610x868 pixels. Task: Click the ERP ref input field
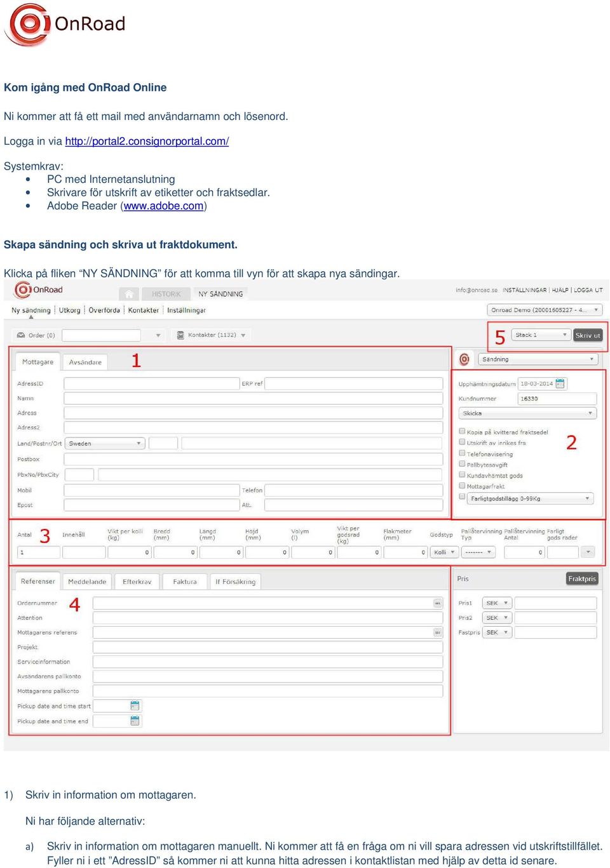(x=353, y=384)
